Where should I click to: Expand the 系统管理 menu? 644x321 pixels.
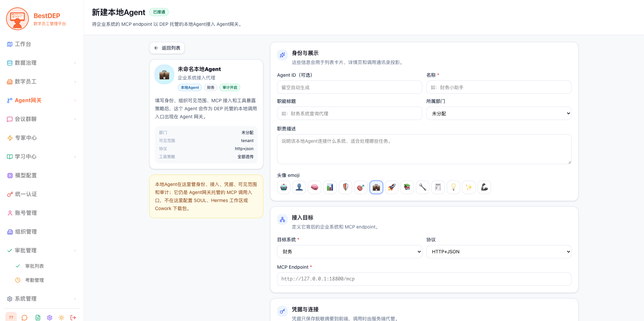[42, 299]
